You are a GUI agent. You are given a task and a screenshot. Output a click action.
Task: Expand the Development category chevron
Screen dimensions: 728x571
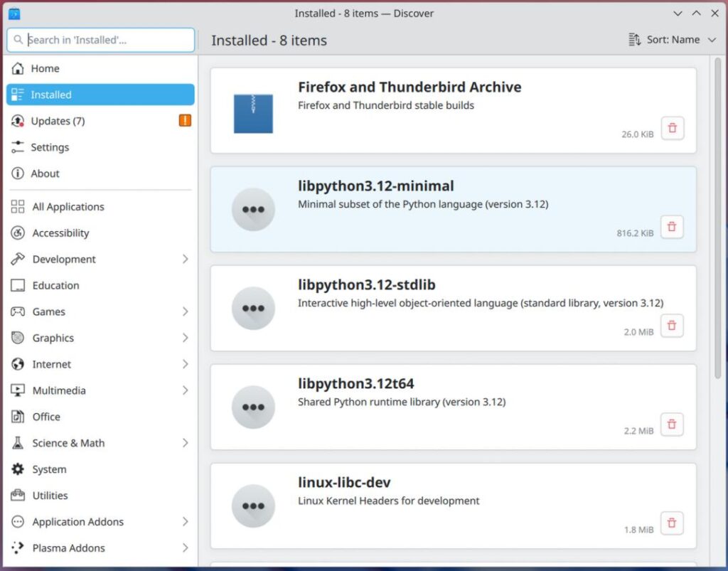point(186,259)
